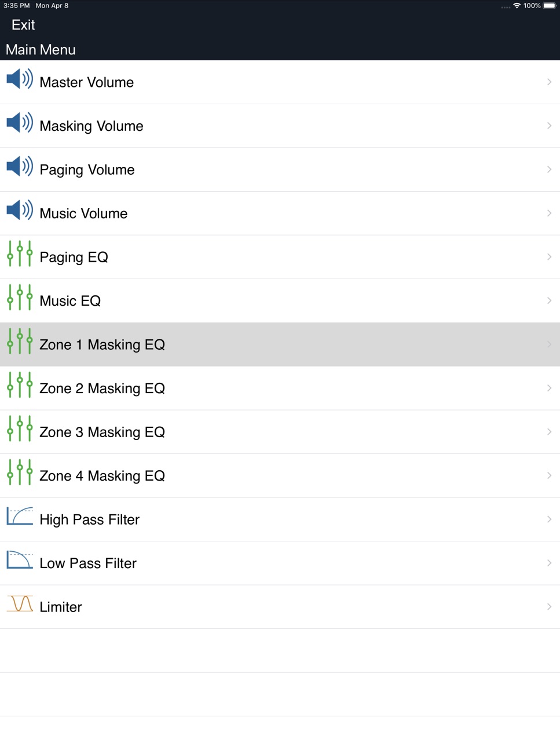This screenshot has height=747, width=560.
Task: Open the Music Volume menu item
Action: [x=280, y=213]
